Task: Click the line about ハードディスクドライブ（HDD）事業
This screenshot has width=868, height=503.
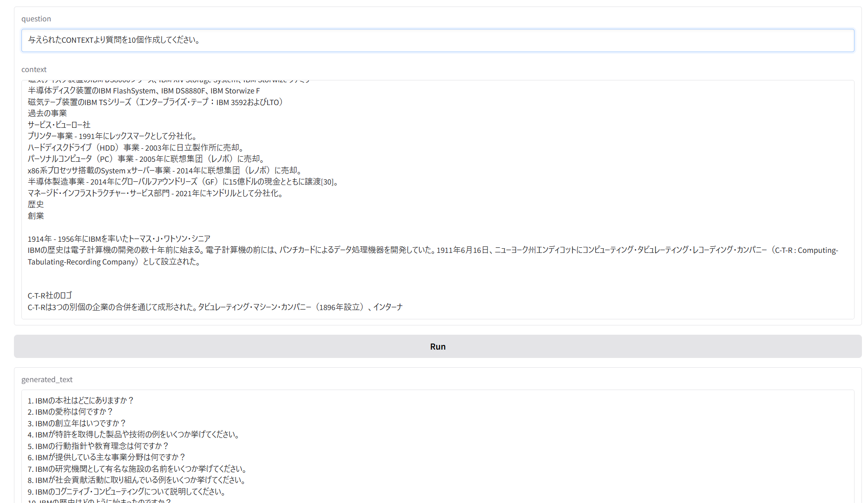Action: click(x=136, y=147)
